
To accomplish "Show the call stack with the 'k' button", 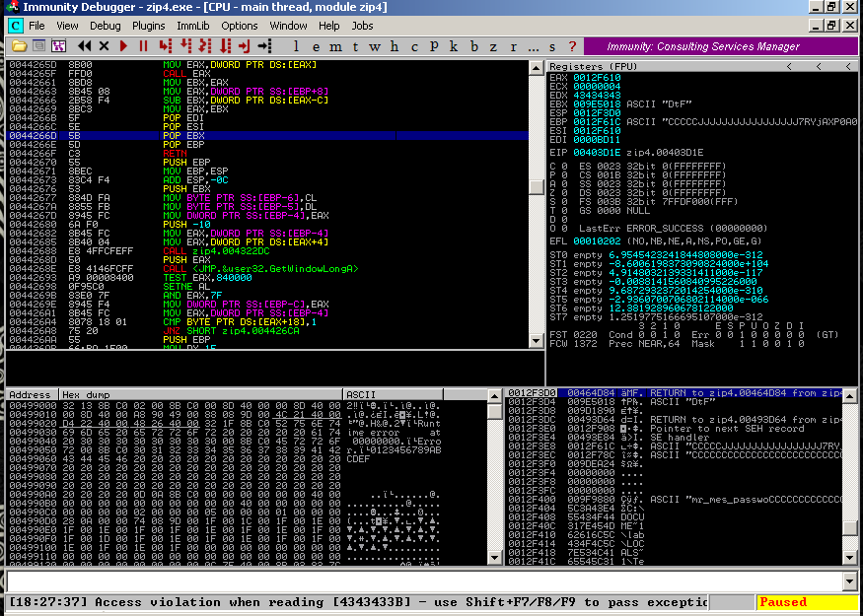I will [454, 46].
